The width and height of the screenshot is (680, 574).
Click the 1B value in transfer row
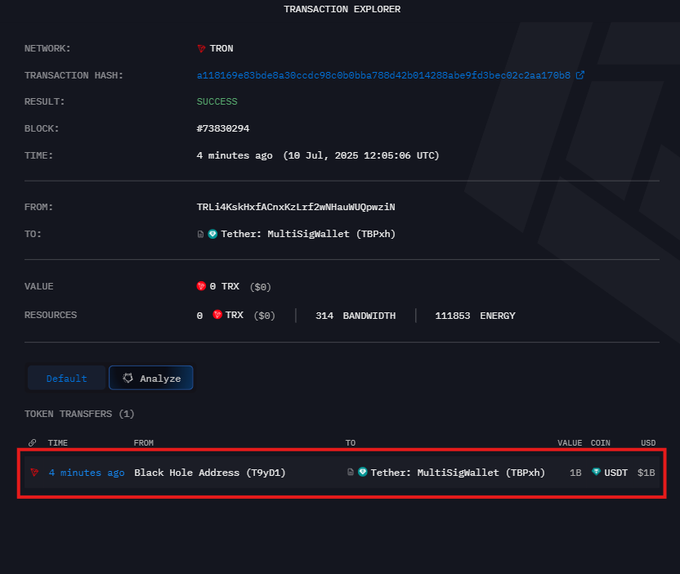575,473
